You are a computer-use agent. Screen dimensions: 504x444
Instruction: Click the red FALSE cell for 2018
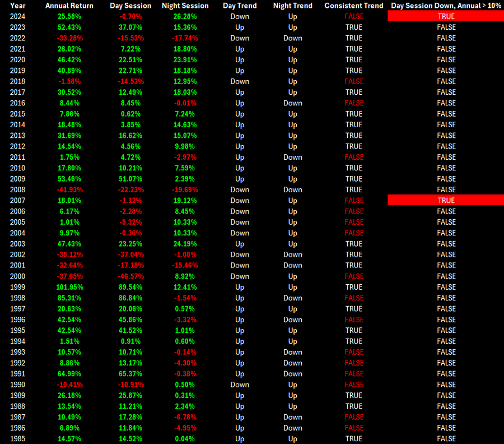click(x=354, y=81)
